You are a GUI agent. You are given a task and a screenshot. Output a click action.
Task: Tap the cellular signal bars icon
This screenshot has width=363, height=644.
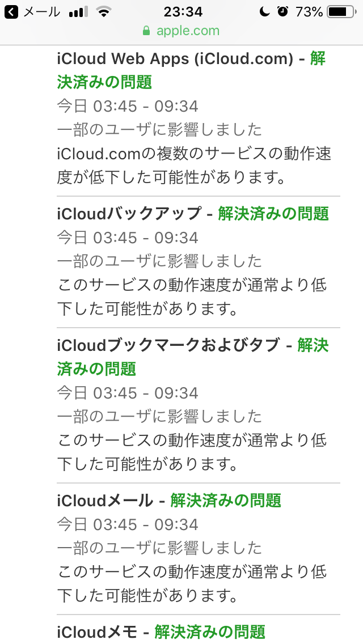(x=77, y=12)
